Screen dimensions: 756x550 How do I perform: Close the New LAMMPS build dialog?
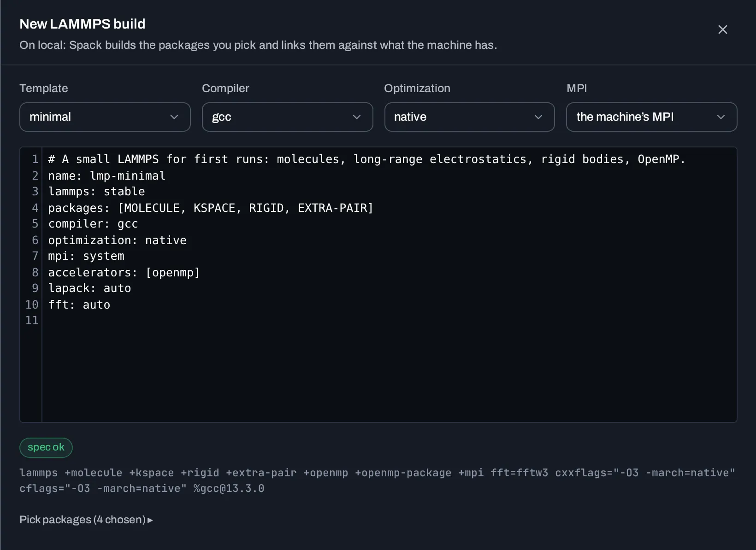coord(722,29)
